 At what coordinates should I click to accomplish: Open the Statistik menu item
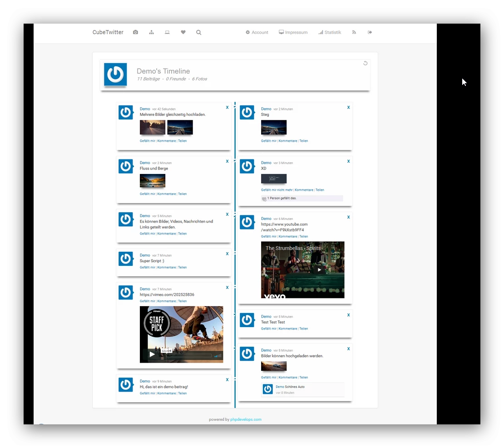330,32
